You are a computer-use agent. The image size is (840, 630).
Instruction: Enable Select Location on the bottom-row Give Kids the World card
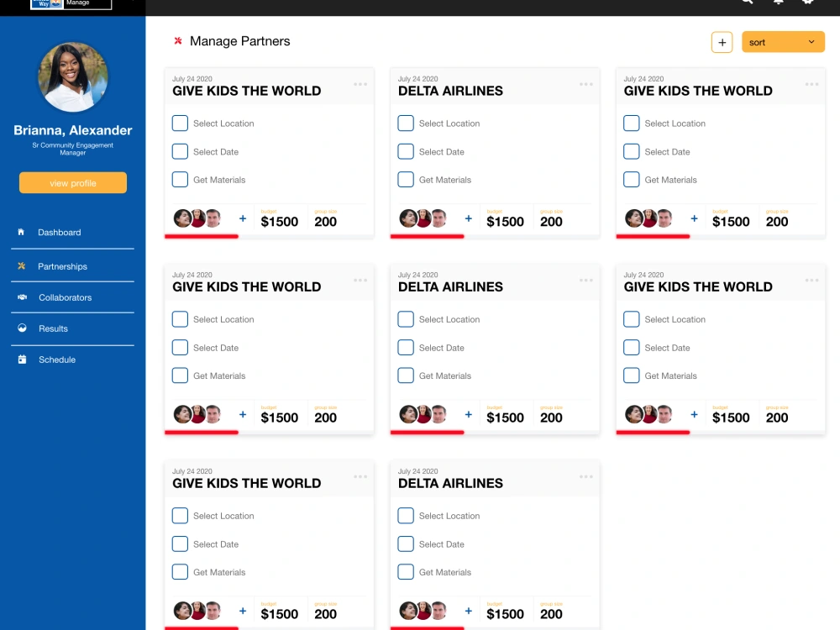coord(180,516)
